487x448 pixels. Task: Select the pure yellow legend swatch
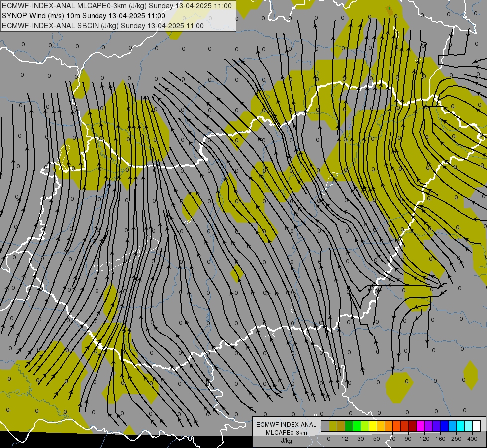(x=373, y=426)
